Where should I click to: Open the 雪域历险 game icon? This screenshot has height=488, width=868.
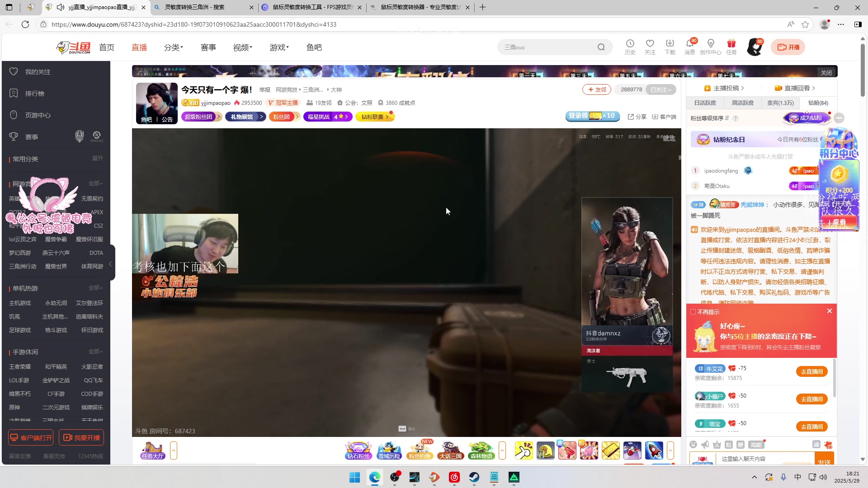pos(389,450)
